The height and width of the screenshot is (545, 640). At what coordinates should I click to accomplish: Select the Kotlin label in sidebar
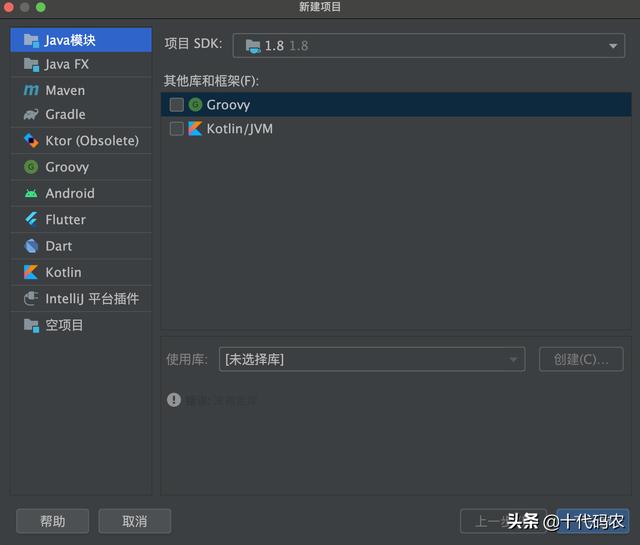[x=63, y=272]
